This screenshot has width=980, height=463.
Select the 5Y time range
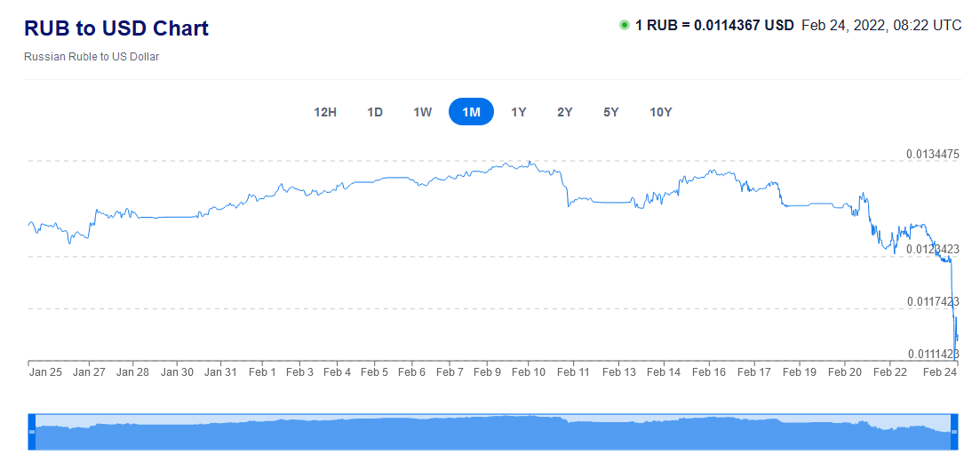[x=611, y=113]
